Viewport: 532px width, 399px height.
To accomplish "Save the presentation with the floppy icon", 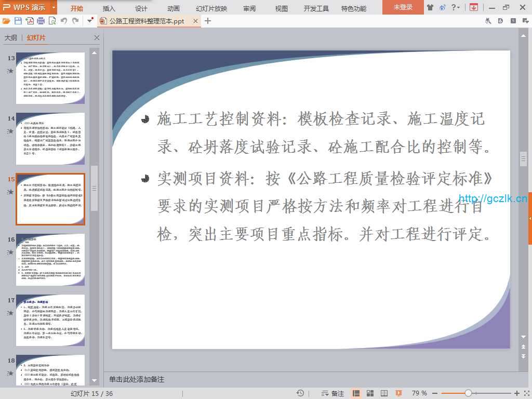I will pos(18,21).
